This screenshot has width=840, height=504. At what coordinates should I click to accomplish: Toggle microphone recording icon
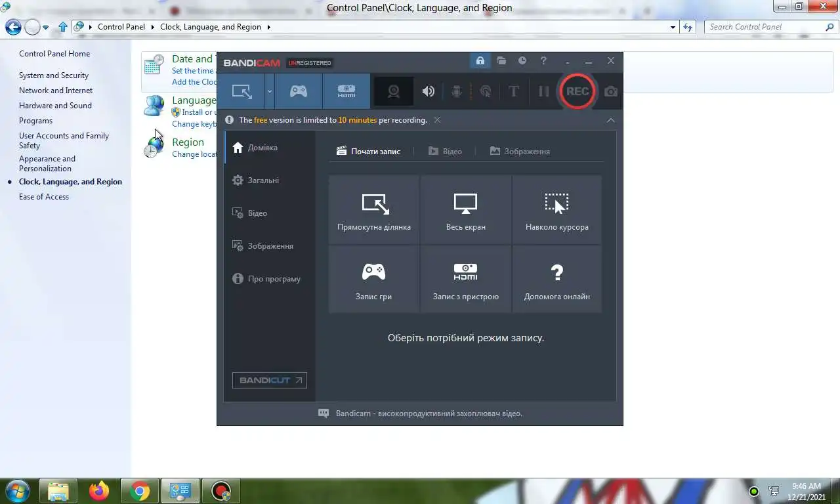tap(457, 91)
